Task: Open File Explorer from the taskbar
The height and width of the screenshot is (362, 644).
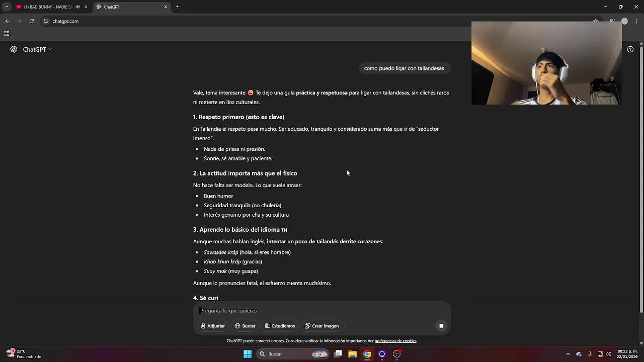Action: coord(353,354)
